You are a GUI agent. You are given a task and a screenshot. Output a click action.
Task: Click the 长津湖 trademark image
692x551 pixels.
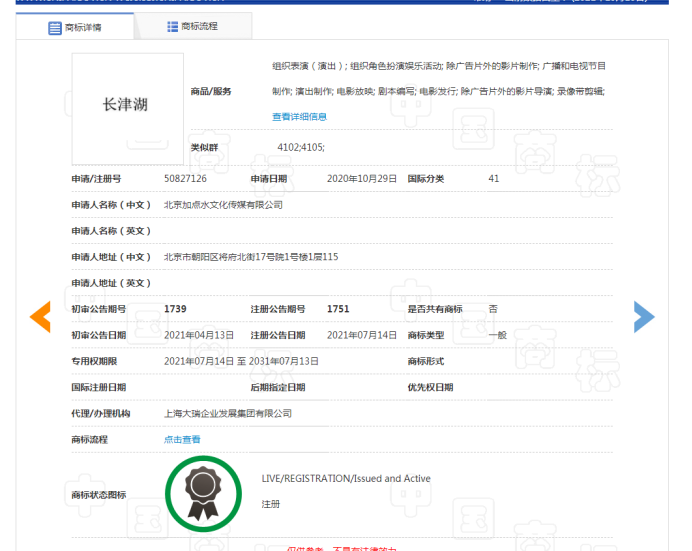126,105
